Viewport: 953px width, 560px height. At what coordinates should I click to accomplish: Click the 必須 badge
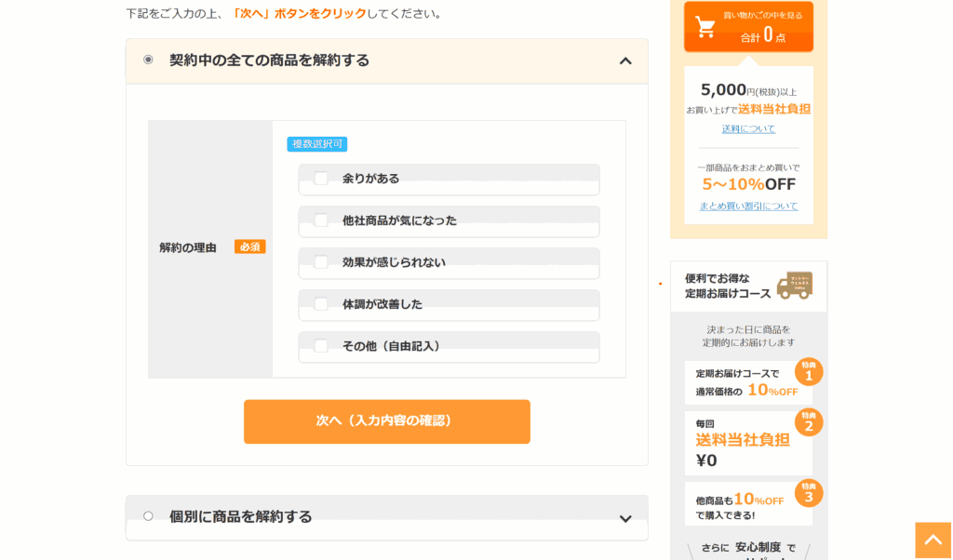click(x=249, y=247)
